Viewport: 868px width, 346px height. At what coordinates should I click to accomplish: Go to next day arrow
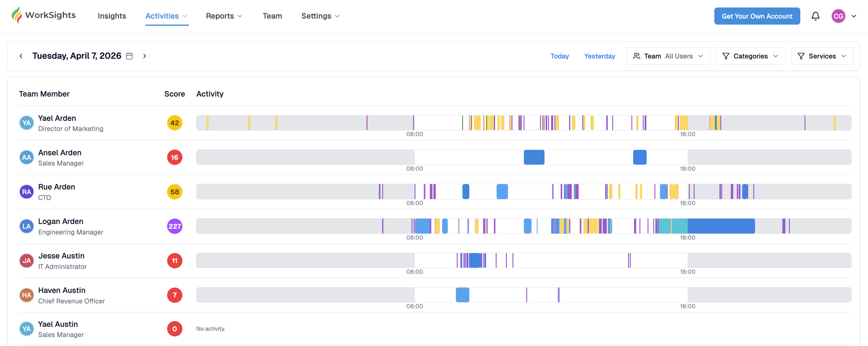click(145, 56)
